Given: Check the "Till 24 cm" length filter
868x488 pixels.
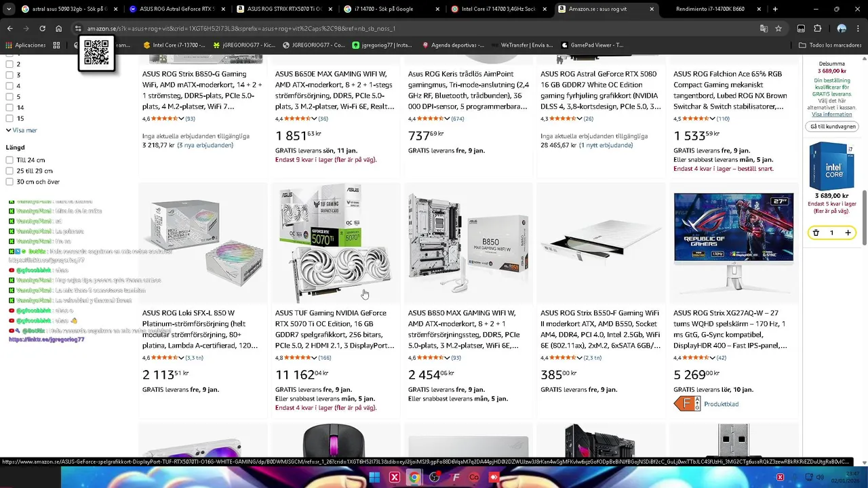Looking at the screenshot, I should click(x=9, y=160).
